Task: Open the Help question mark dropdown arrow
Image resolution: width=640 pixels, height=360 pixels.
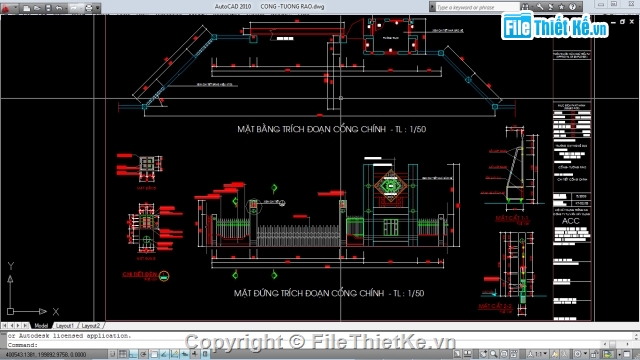Action: [580, 7]
